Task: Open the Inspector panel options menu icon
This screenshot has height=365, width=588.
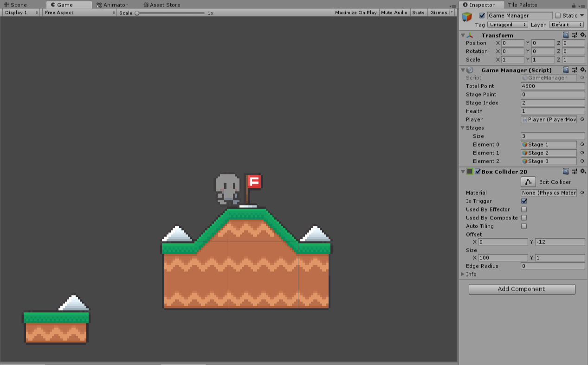Action: pos(582,6)
